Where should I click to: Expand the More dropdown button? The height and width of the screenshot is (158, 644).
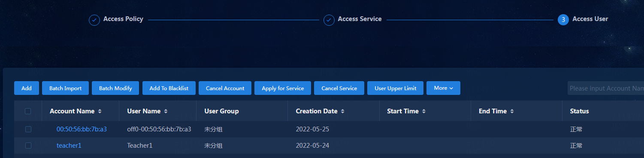[x=443, y=88]
